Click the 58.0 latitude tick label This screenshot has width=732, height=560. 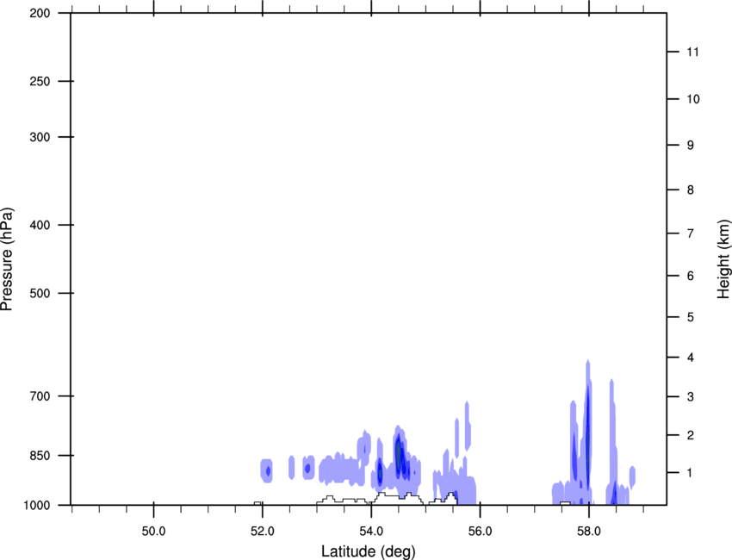589,532
